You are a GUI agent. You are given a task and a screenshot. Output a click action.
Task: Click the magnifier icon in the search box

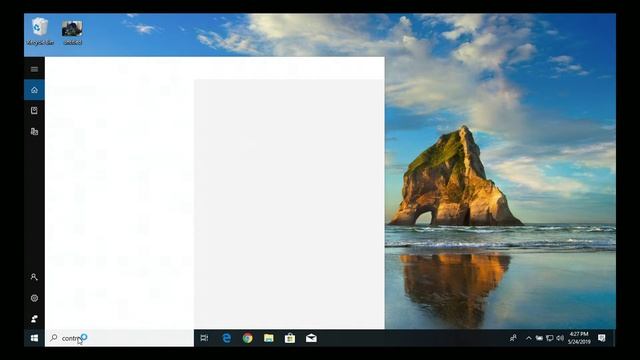[x=53, y=338]
